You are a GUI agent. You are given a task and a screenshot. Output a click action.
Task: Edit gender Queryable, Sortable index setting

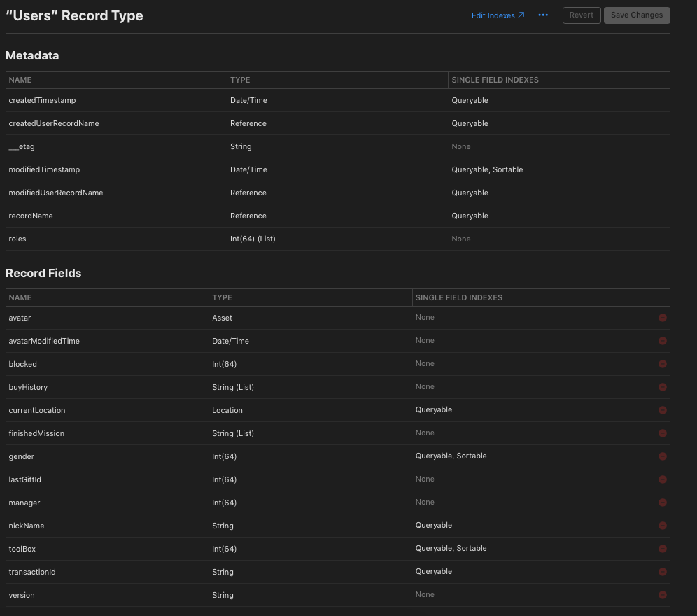click(x=451, y=456)
